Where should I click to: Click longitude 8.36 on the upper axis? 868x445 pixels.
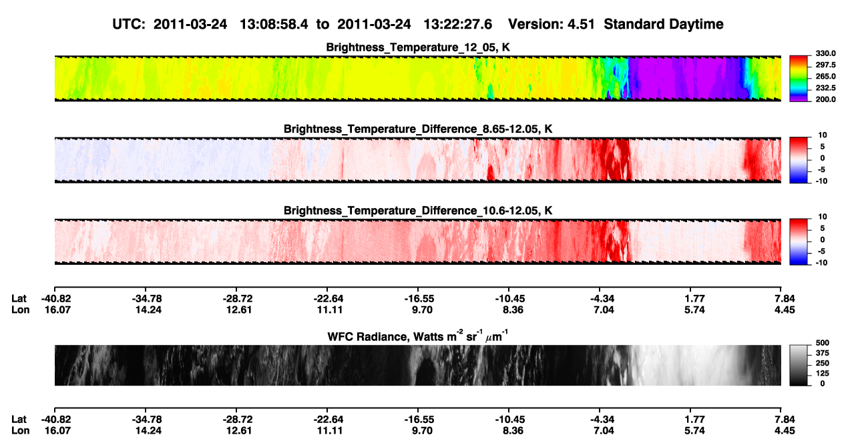pyautogui.click(x=514, y=310)
